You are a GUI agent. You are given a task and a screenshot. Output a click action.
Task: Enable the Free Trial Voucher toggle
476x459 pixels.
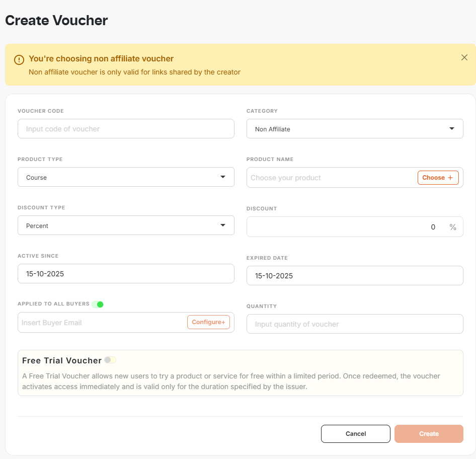click(110, 360)
